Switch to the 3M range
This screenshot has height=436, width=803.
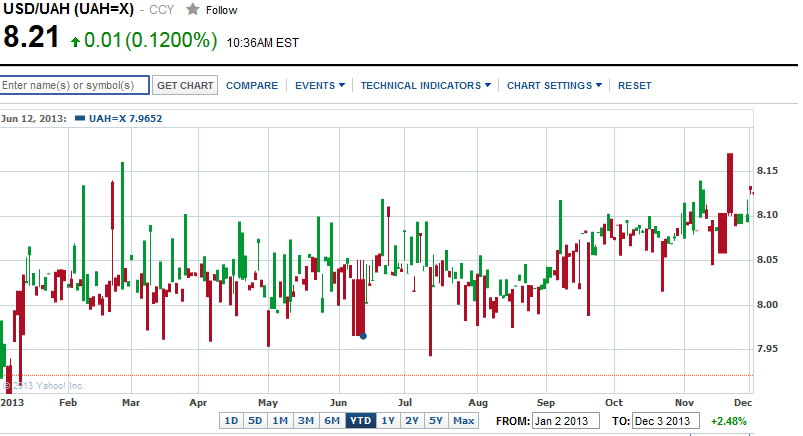306,421
